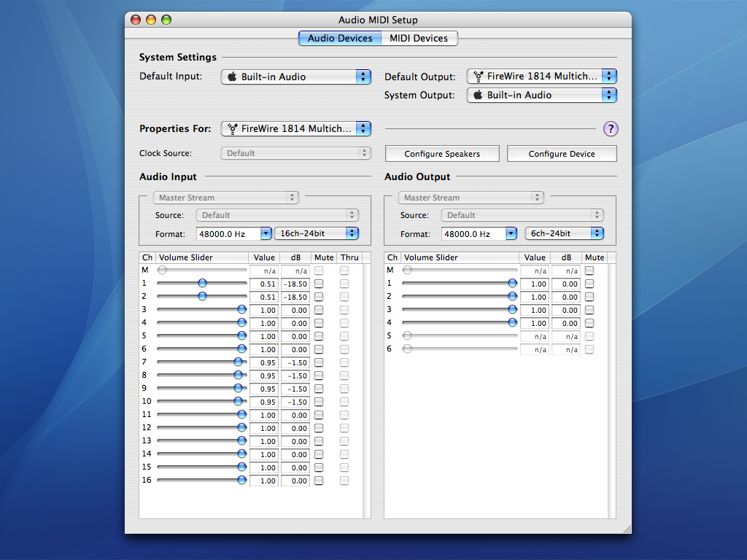747x560 pixels.
Task: Open the 6ch-24bit output format dropdown
Action: (565, 233)
